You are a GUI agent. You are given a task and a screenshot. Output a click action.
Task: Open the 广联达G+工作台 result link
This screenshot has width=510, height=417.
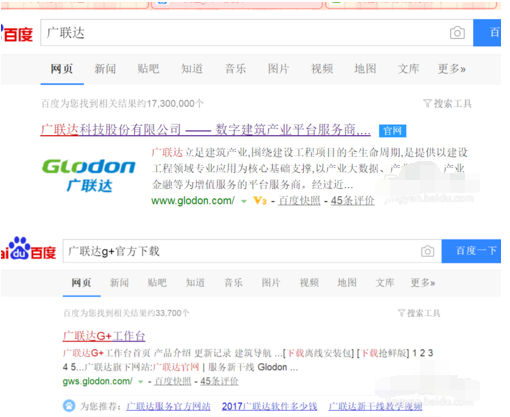[x=104, y=336]
